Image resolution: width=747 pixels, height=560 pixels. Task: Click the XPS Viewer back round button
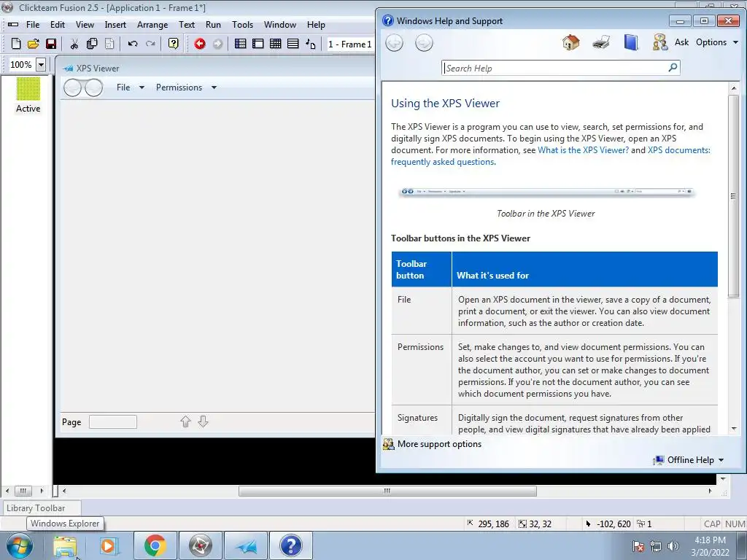[x=72, y=87]
